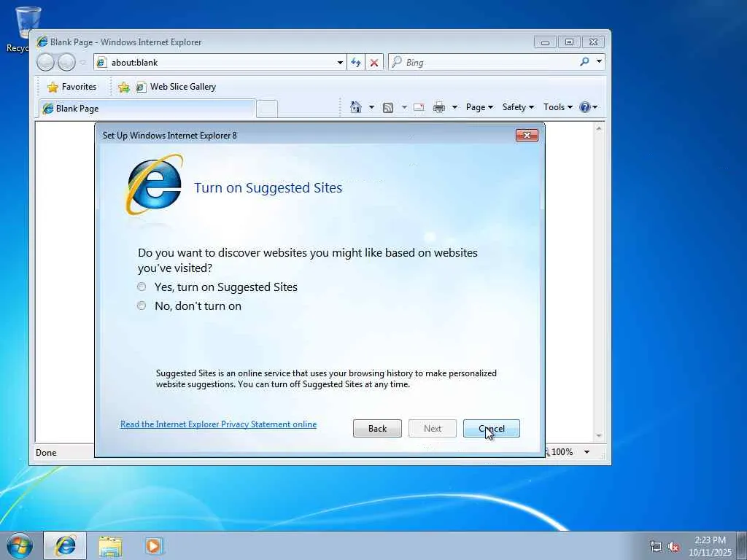Click the scrollbar down arrow

coord(599,436)
